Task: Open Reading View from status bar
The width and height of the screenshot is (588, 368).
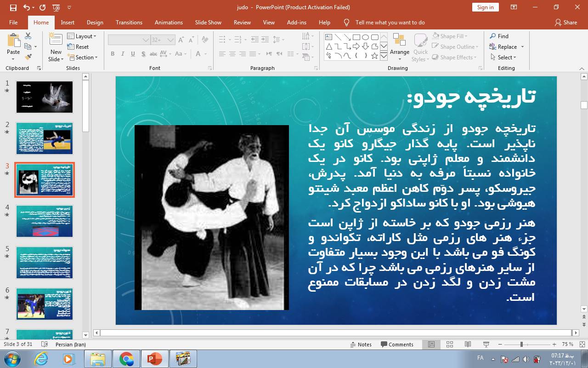Action: (468, 344)
